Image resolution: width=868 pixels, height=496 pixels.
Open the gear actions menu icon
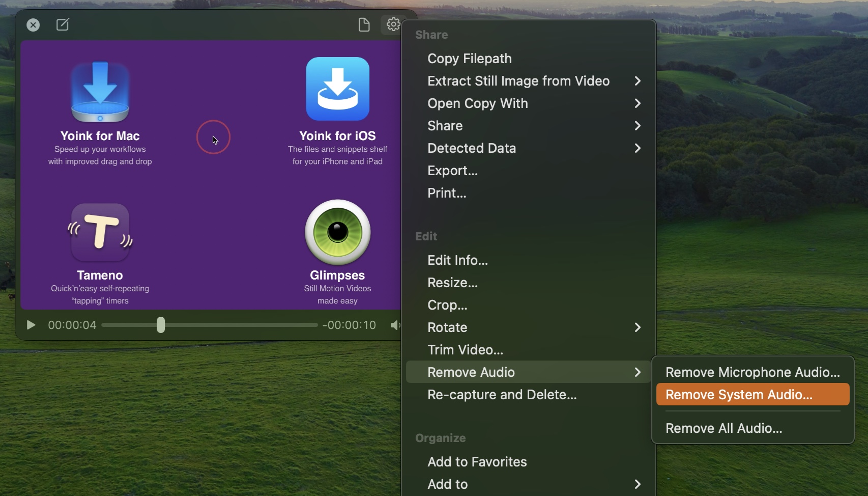coord(393,24)
